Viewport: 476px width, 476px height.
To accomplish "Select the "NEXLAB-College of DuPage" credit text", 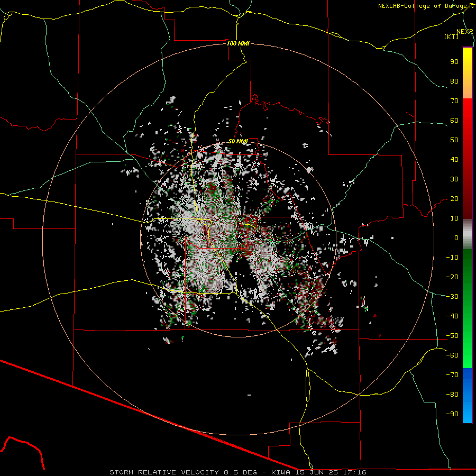I will pos(422,6).
